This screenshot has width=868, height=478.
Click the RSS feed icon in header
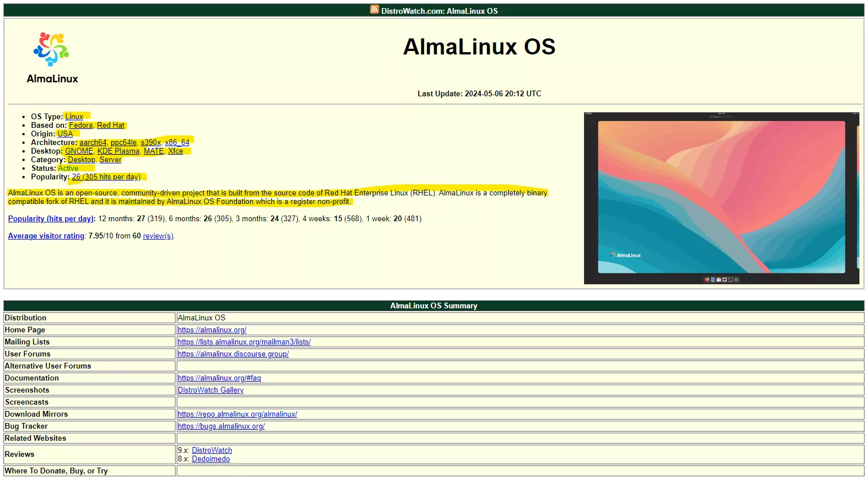click(374, 10)
